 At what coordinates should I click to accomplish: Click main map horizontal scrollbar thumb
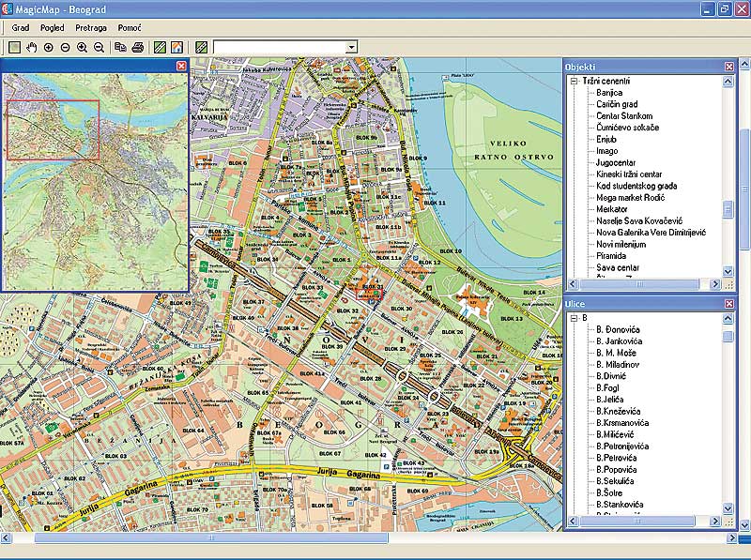click(x=210, y=538)
